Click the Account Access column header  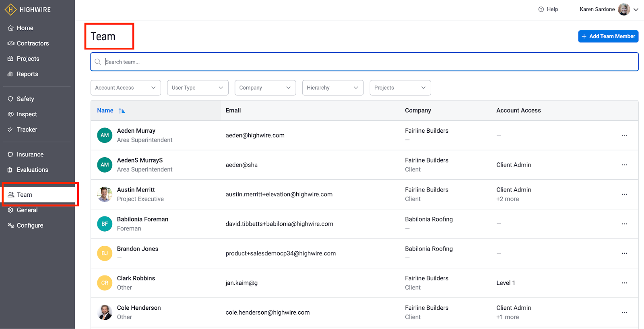click(x=518, y=111)
